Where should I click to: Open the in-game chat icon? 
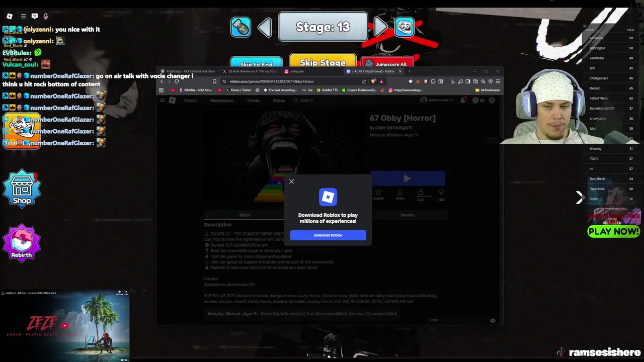[x=35, y=16]
